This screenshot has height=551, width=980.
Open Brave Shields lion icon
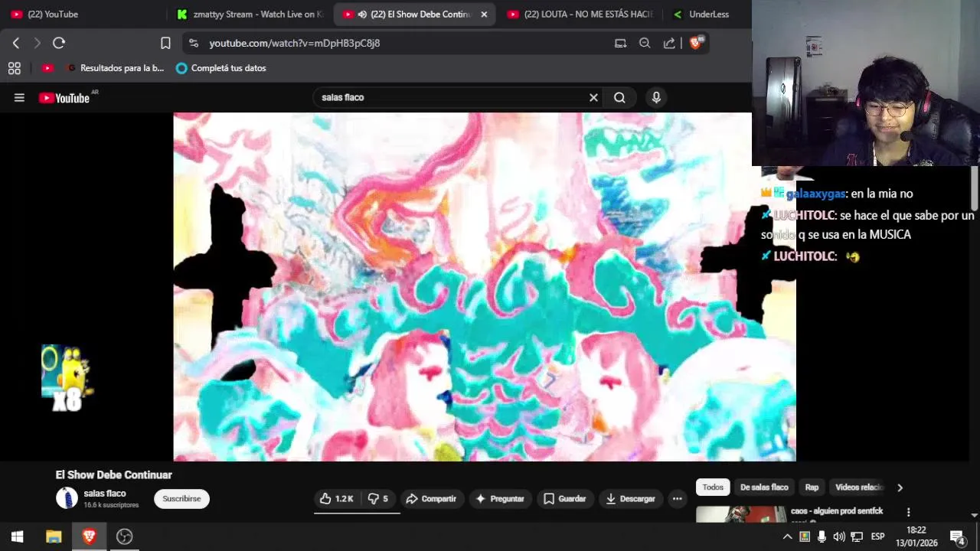696,43
